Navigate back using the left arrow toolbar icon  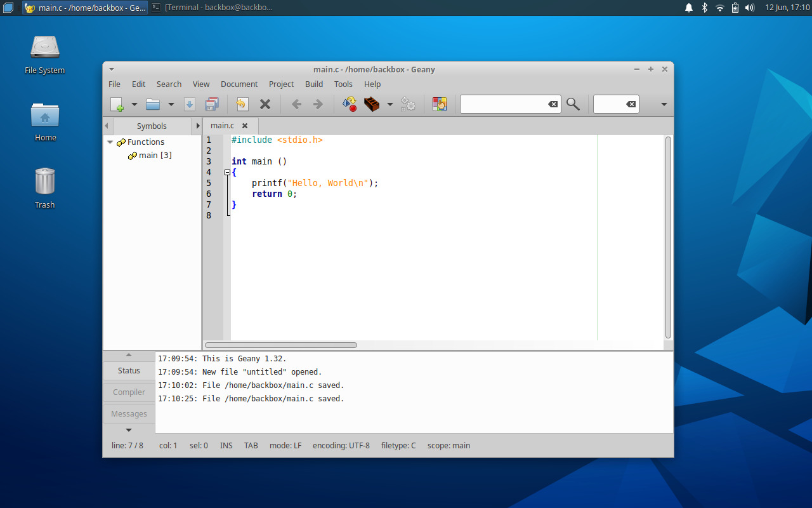coord(296,104)
